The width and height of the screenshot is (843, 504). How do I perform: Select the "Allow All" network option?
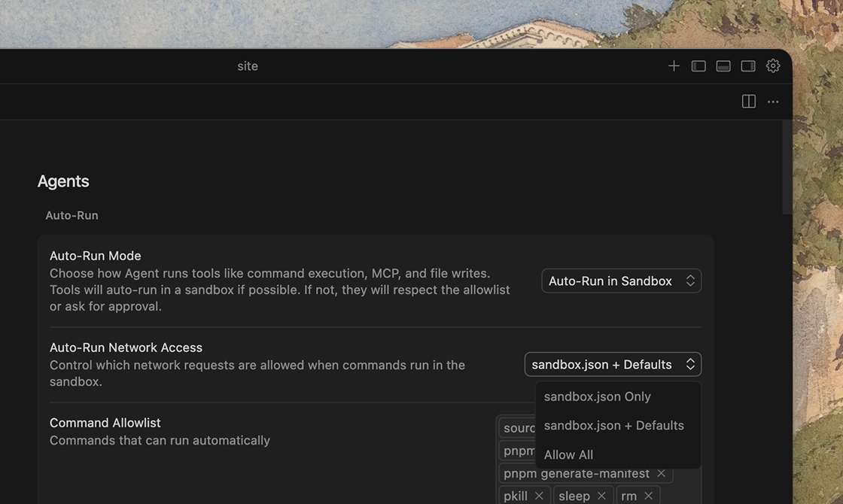point(569,455)
